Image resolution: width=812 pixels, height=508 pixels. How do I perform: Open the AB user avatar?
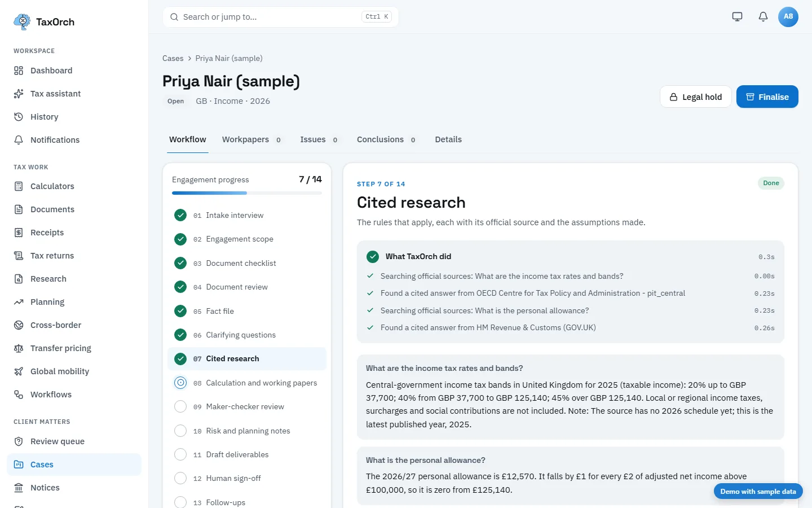point(788,16)
